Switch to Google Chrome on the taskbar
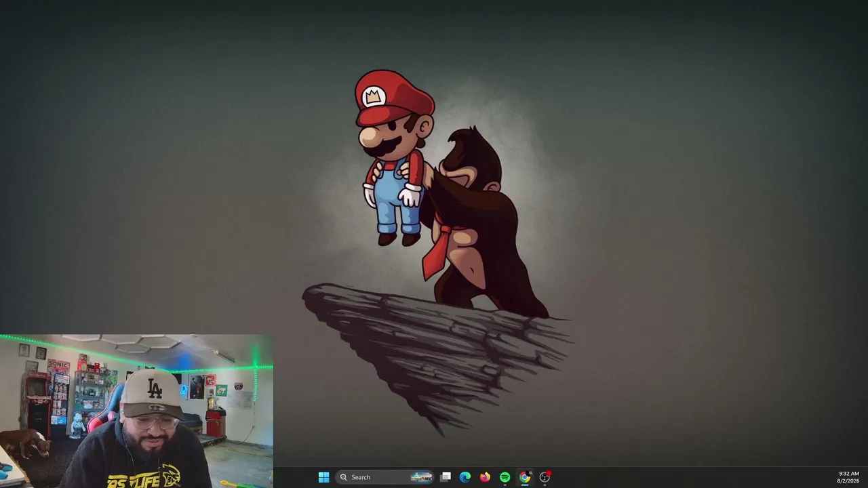This screenshot has width=868, height=488. click(524, 477)
